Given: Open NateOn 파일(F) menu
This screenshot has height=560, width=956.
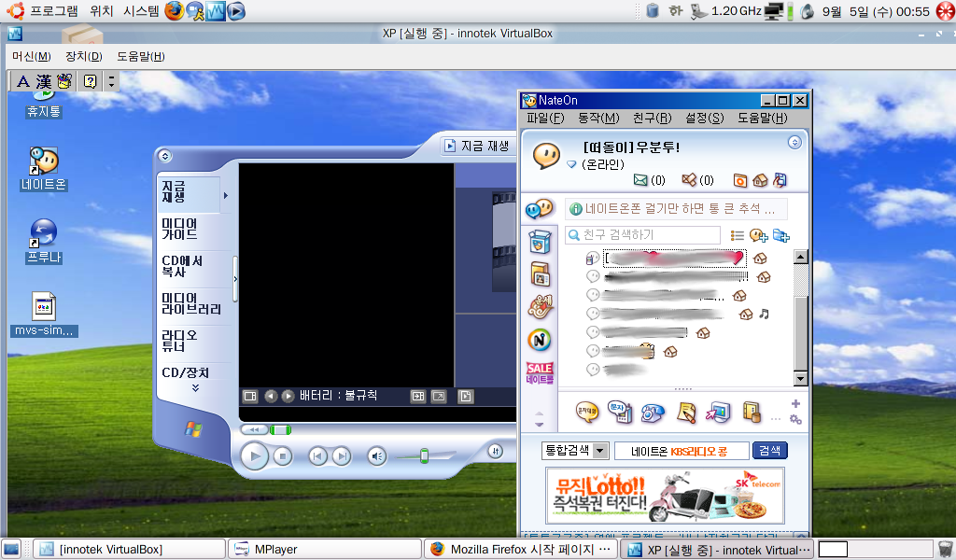Looking at the screenshot, I should [545, 119].
